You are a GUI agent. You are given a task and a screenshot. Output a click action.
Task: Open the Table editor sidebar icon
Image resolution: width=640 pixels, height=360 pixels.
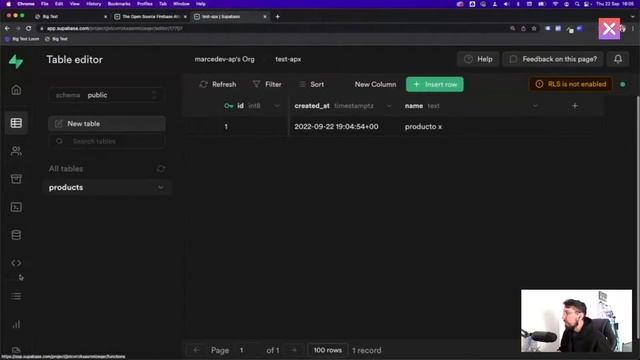pos(16,123)
